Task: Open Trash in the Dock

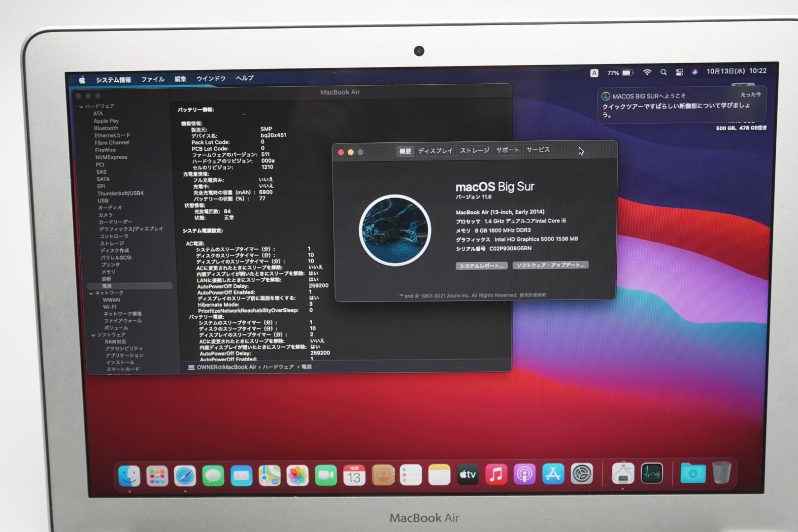Action: click(x=722, y=472)
